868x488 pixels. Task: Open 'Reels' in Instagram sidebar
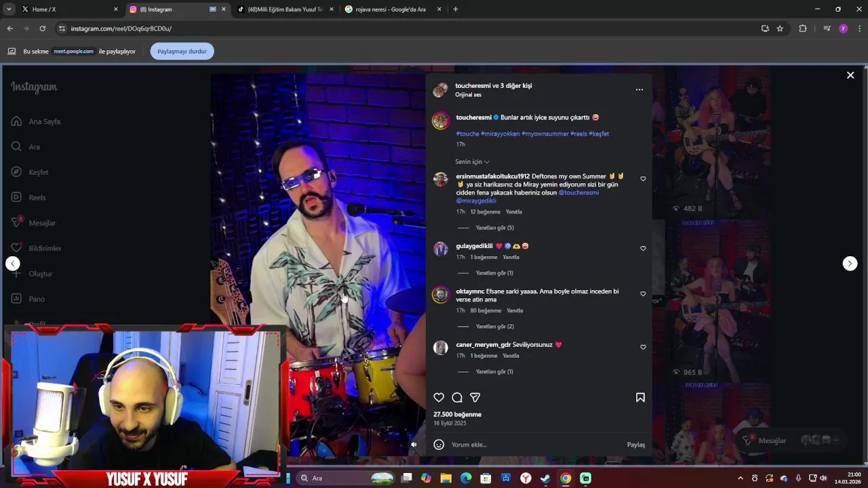pos(28,197)
